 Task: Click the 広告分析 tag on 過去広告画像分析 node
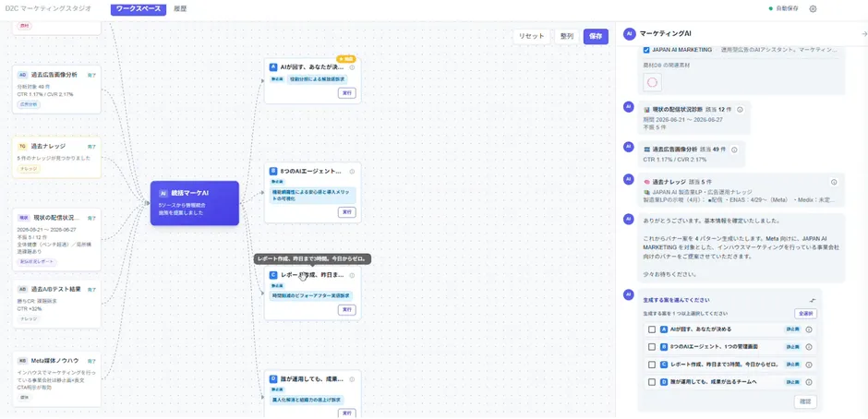[x=29, y=104]
